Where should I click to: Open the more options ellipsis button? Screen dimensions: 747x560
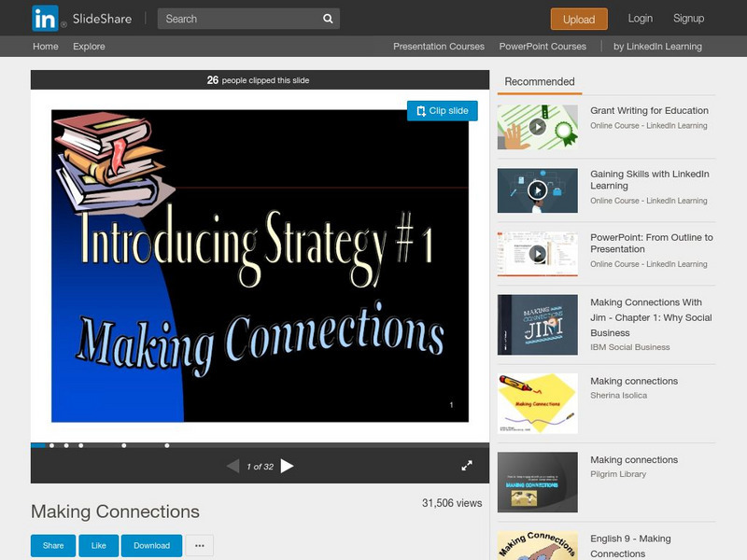(200, 546)
